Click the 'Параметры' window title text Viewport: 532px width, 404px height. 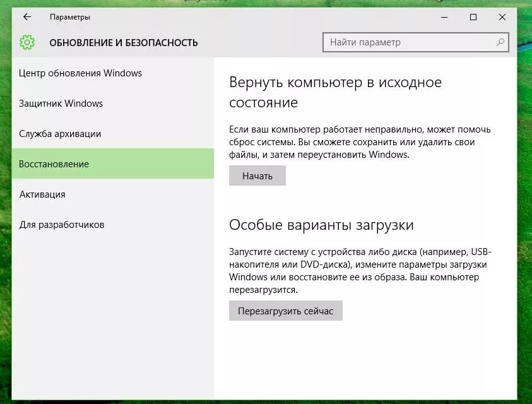tap(70, 17)
